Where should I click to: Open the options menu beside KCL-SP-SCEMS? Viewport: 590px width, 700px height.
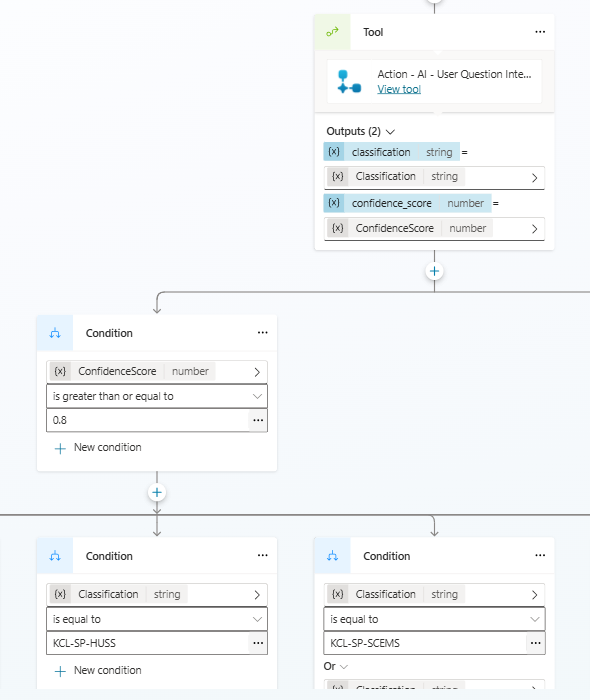pyautogui.click(x=536, y=643)
